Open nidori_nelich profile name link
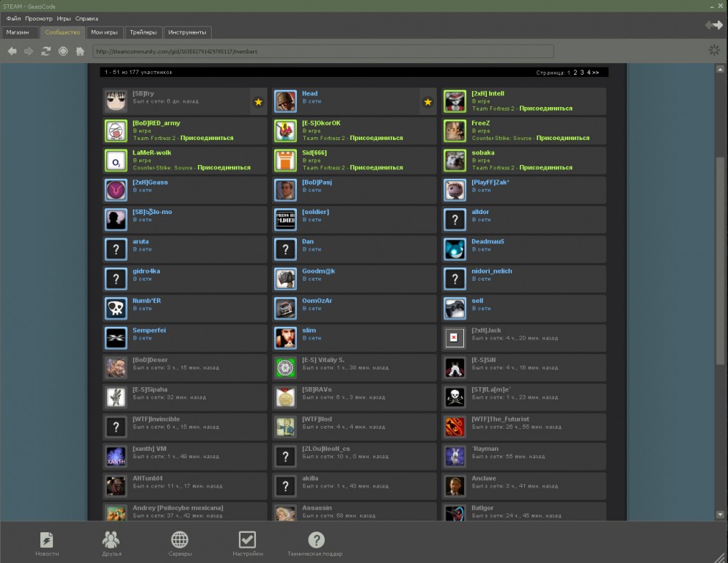Image resolution: width=728 pixels, height=563 pixels. [x=492, y=271]
